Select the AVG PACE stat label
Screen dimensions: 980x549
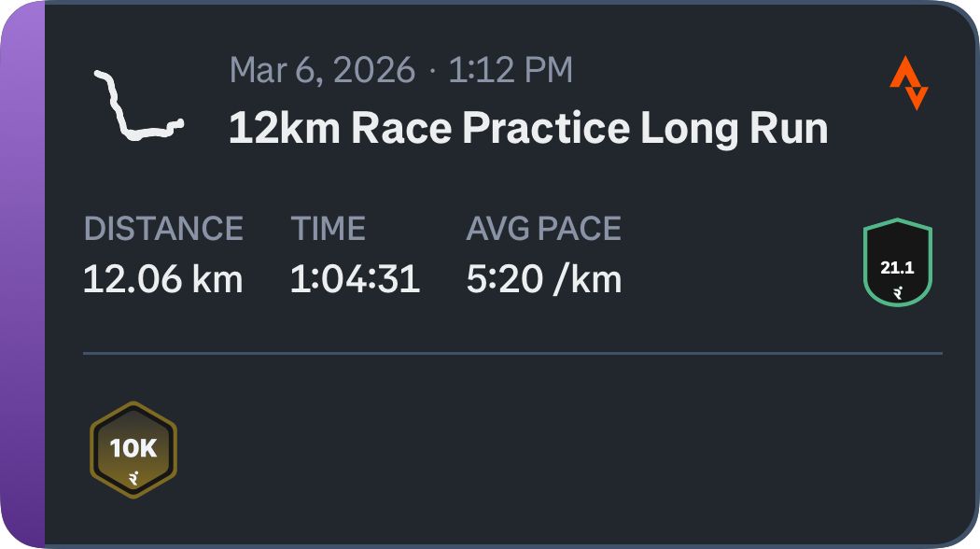[544, 229]
